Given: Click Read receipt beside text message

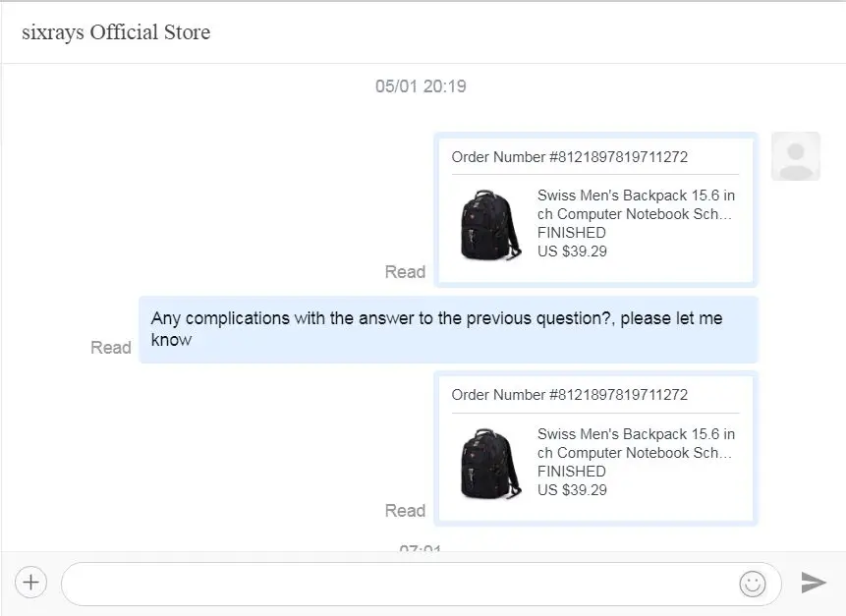Looking at the screenshot, I should (x=111, y=348).
